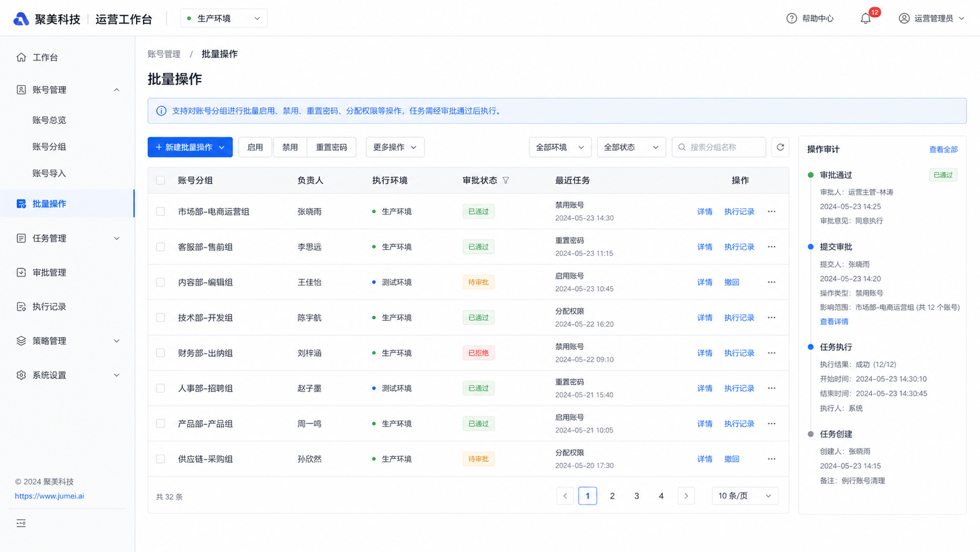
Task: Open the 生产环境 environment dropdown in header
Action: [223, 18]
